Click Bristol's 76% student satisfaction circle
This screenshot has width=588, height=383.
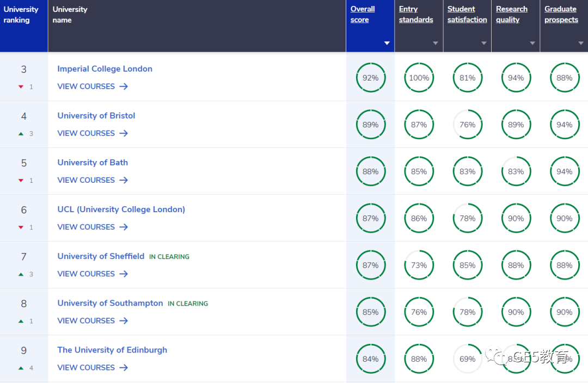[467, 125]
